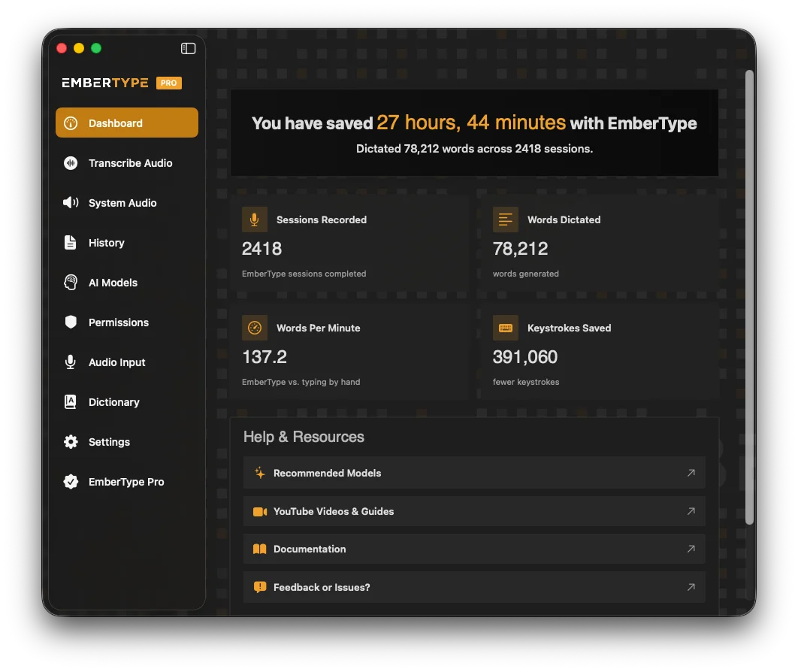Image resolution: width=798 pixels, height=672 pixels.
Task: Click the green zoom window button
Action: pos(96,48)
